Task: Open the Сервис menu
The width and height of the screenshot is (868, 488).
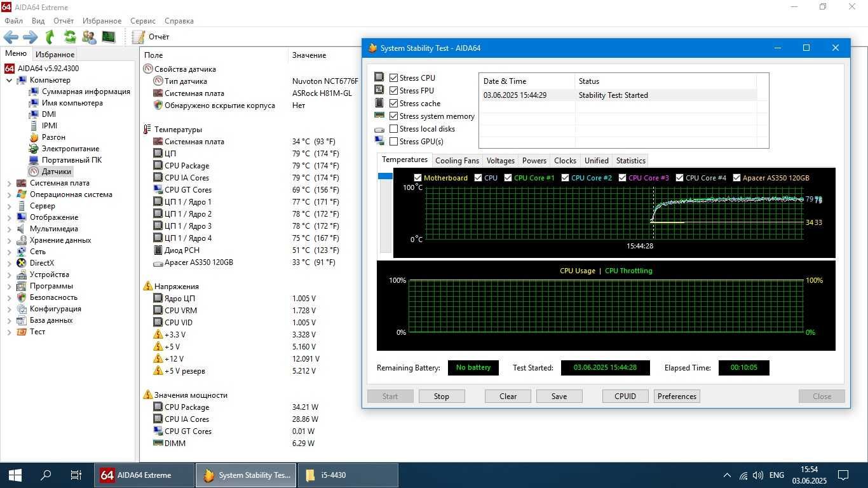Action: coord(143,21)
